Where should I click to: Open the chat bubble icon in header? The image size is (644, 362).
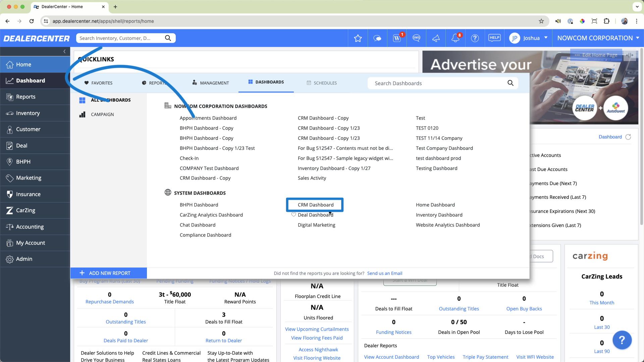[377, 38]
